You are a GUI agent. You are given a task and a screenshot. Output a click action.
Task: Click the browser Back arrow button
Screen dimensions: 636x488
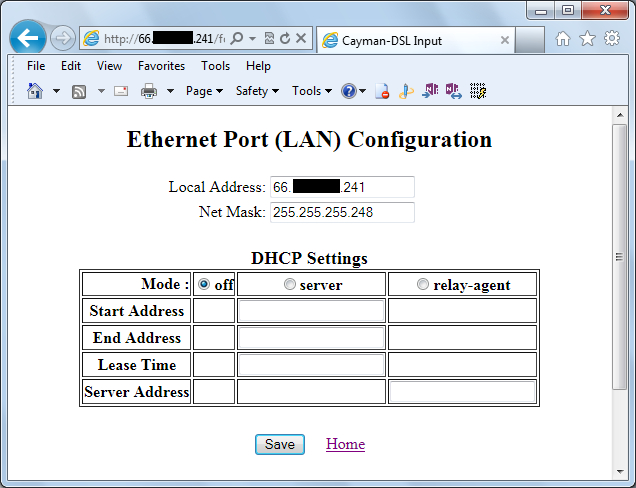[x=29, y=39]
